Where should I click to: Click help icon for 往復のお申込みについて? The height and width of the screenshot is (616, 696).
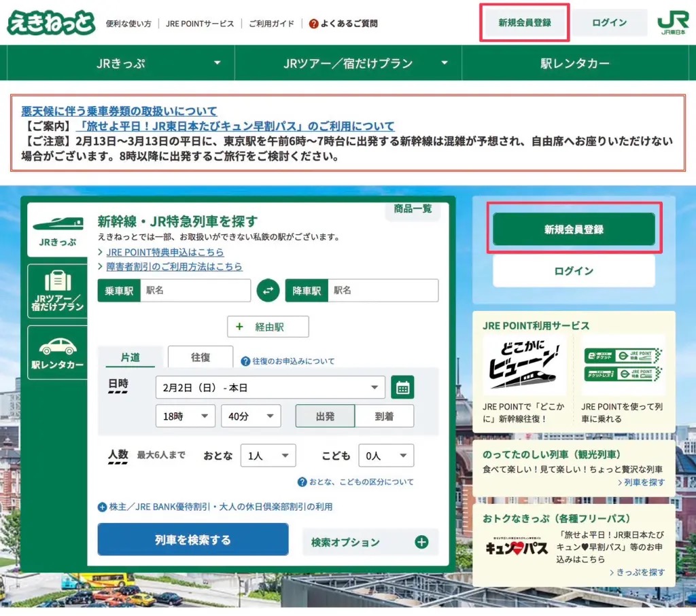pyautogui.click(x=245, y=361)
